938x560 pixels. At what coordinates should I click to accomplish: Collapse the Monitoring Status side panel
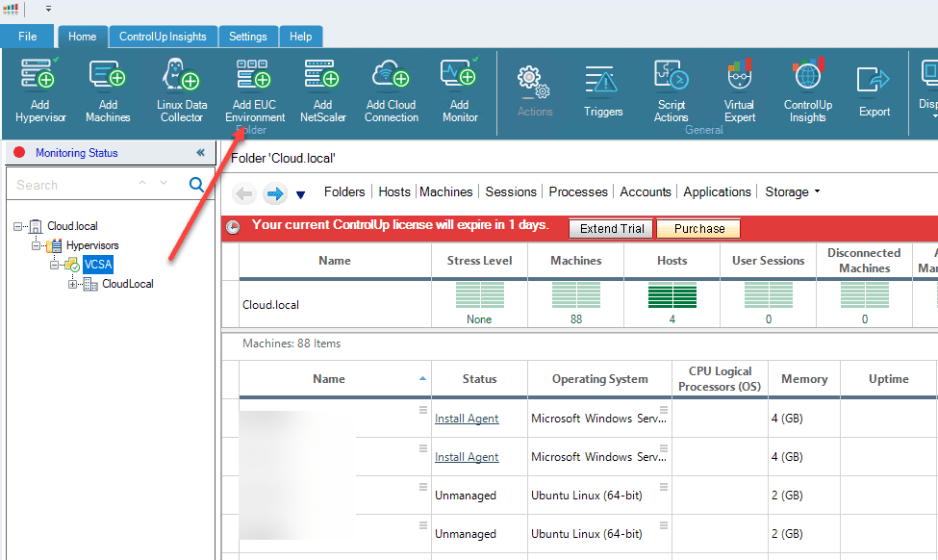click(200, 153)
